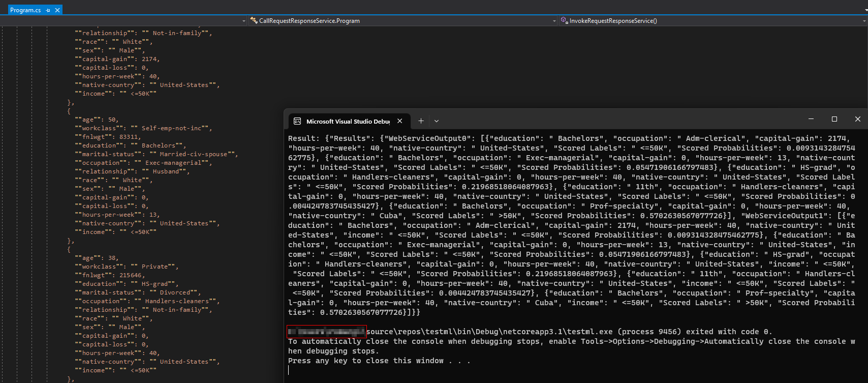Select the Microsoft Visual Studio Debug terminal tab

pyautogui.click(x=348, y=121)
